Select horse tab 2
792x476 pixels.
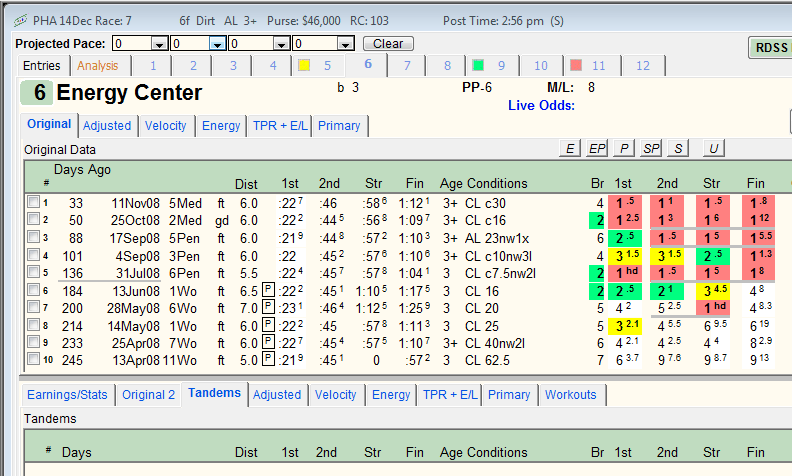193,66
